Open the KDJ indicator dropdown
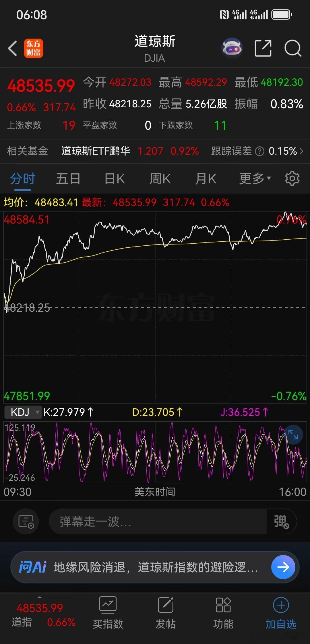The height and width of the screenshot is (644, 310). 23,412
